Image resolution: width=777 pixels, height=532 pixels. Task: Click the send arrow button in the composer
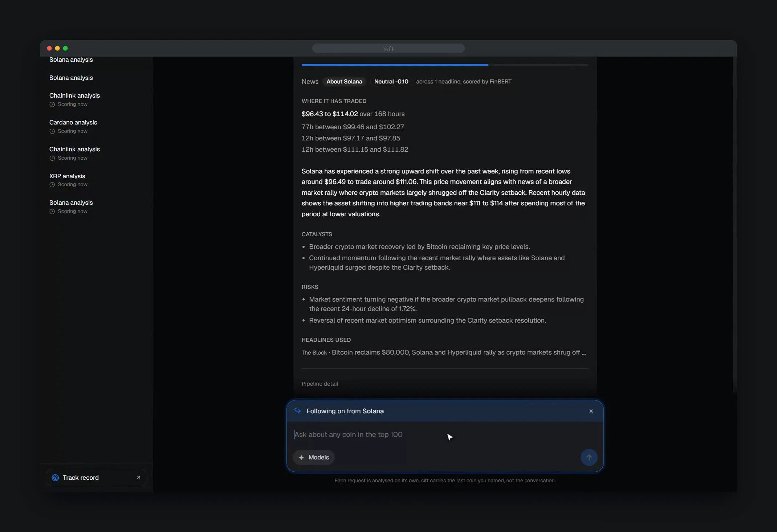click(589, 457)
